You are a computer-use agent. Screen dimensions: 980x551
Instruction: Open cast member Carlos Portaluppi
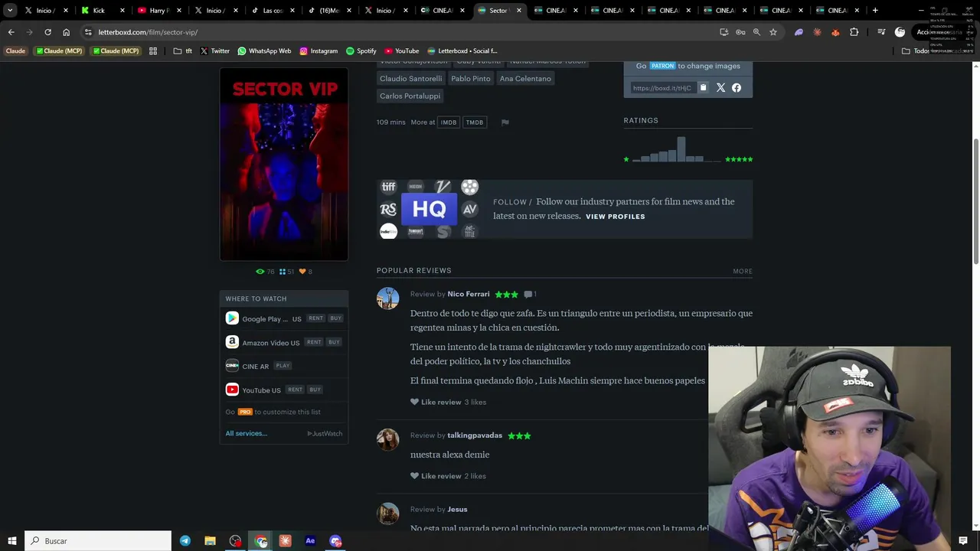[410, 96]
